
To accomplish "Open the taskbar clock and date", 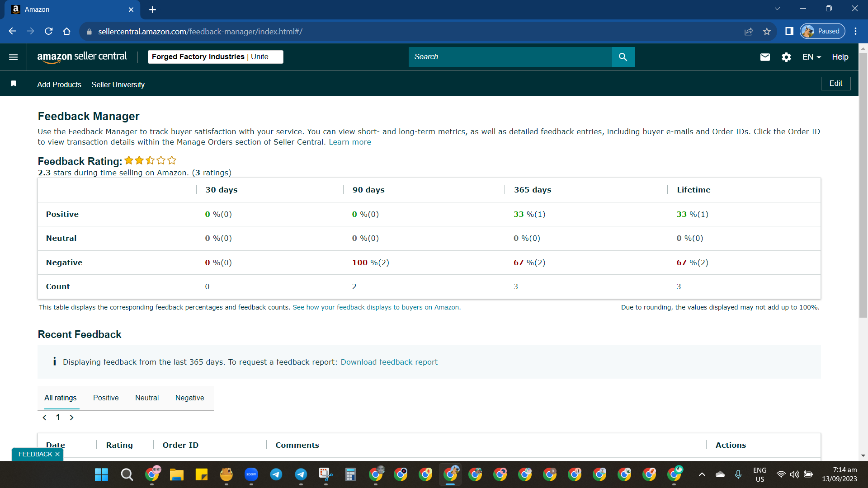I will [x=840, y=474].
